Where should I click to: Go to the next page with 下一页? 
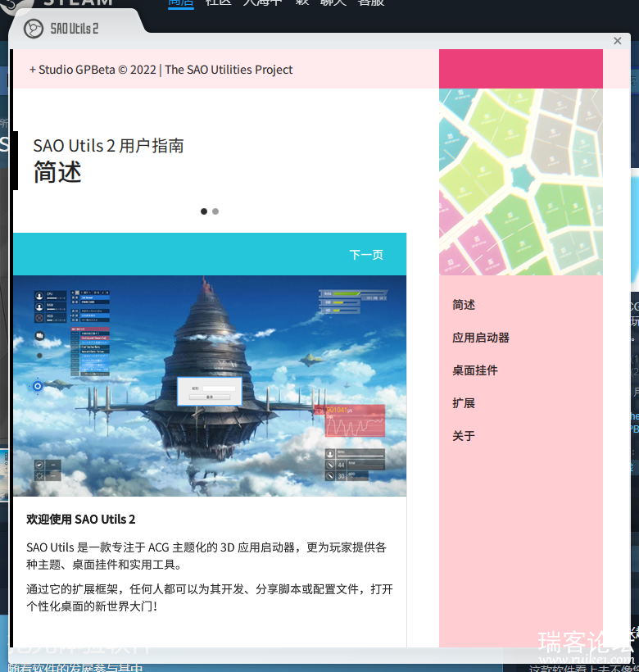pos(366,255)
